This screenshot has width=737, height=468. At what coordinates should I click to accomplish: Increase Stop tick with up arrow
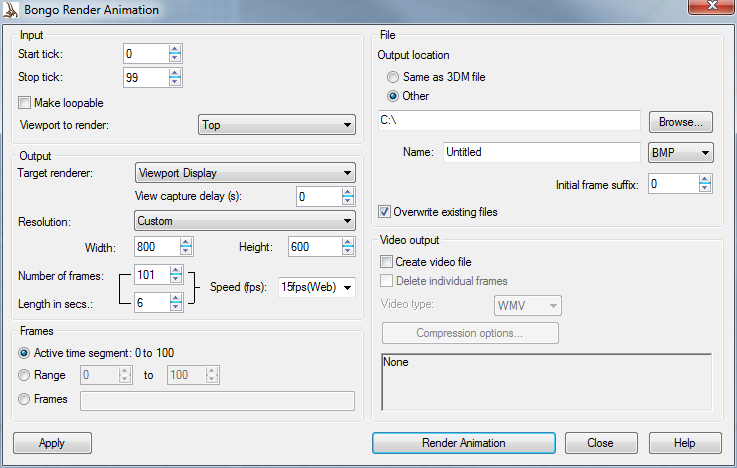[175, 73]
